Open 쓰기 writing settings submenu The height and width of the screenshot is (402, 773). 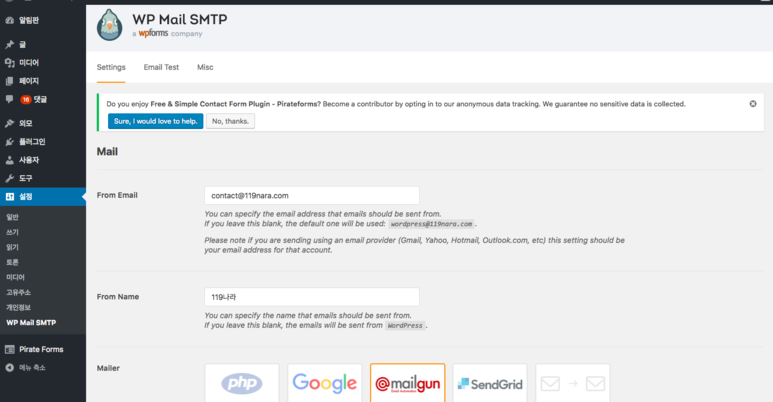12,232
